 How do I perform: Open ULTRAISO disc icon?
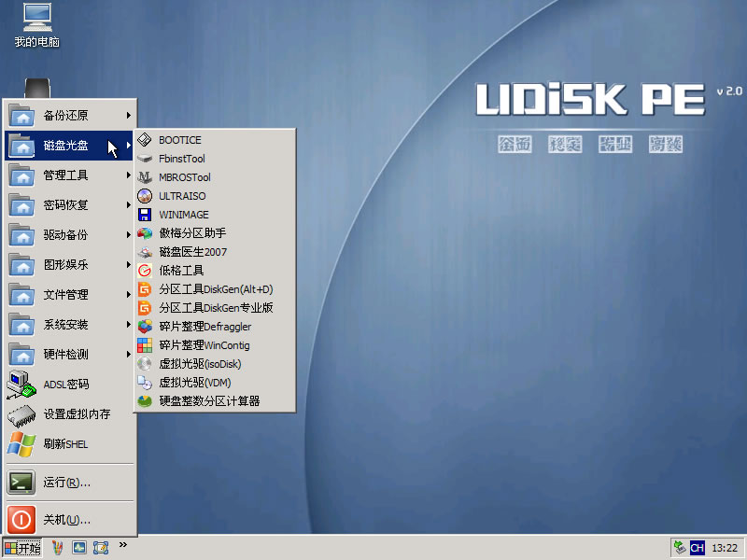(x=145, y=196)
